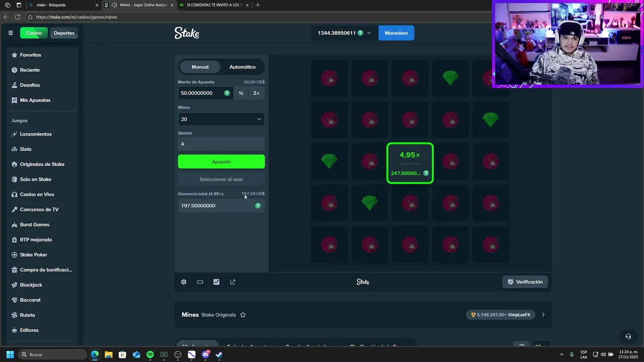The width and height of the screenshot is (644, 362).
Task: Expand the Mines count dropdown
Action: (x=221, y=119)
